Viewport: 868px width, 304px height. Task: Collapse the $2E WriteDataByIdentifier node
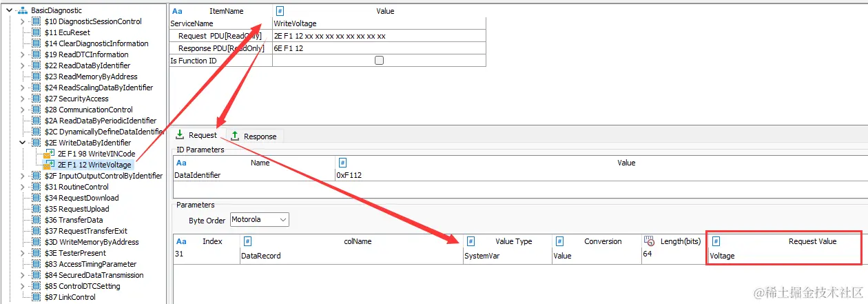click(x=22, y=143)
